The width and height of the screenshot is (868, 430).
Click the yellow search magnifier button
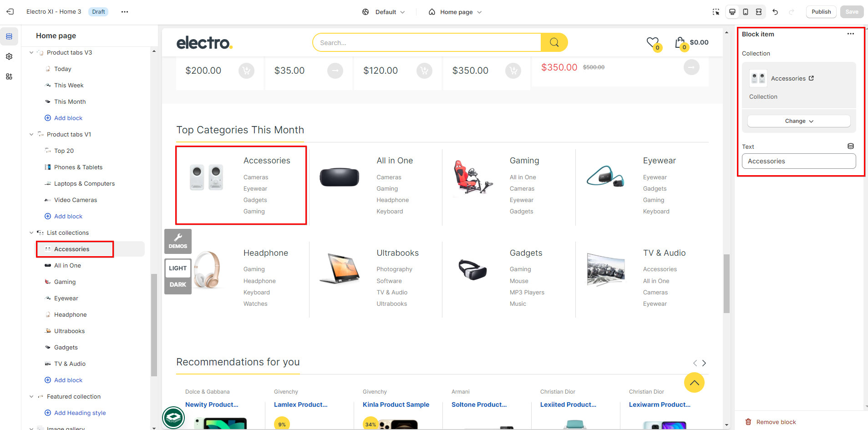(554, 42)
